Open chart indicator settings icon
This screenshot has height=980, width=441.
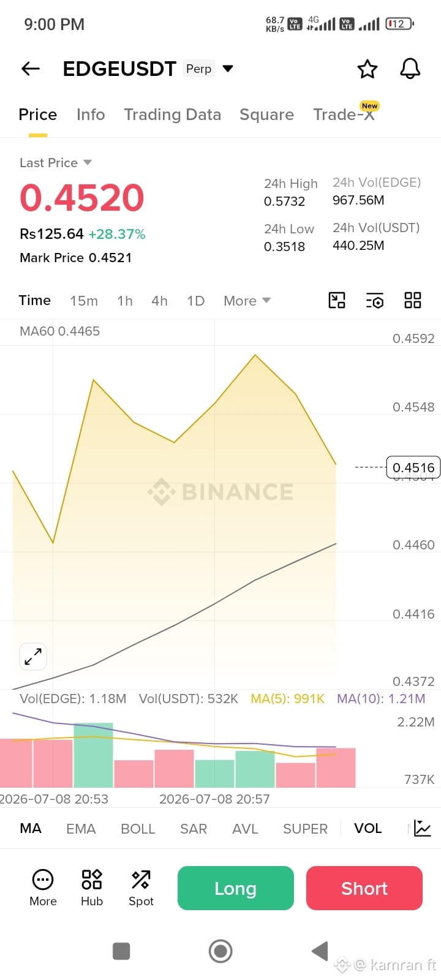point(374,300)
